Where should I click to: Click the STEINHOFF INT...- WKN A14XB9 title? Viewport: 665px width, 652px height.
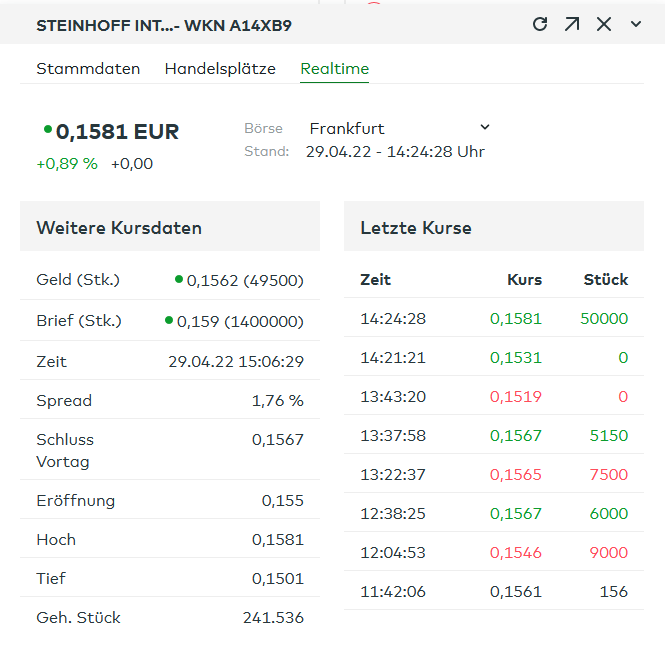click(164, 26)
